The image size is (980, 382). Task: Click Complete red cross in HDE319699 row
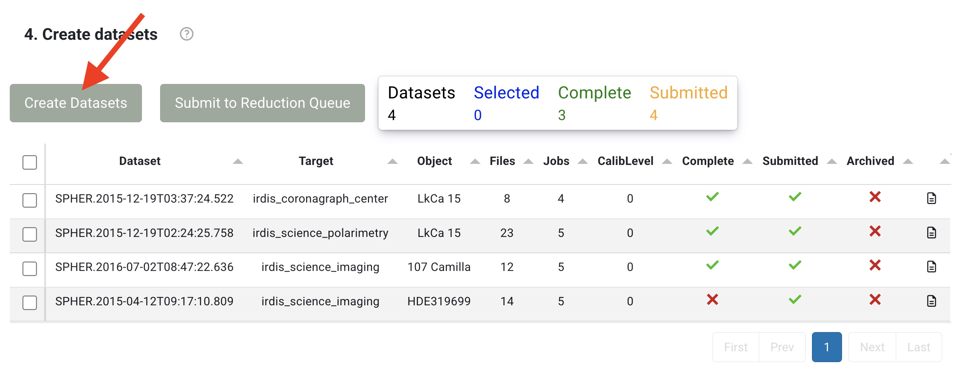click(712, 300)
